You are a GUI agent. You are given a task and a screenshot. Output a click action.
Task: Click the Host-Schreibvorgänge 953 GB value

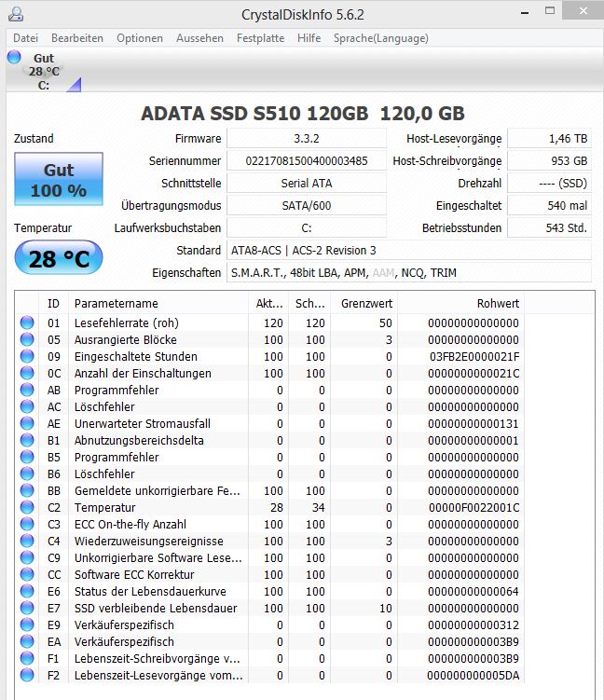pos(550,160)
